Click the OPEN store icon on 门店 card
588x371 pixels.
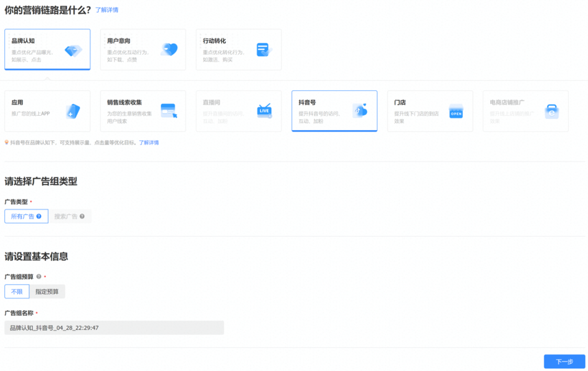click(456, 112)
